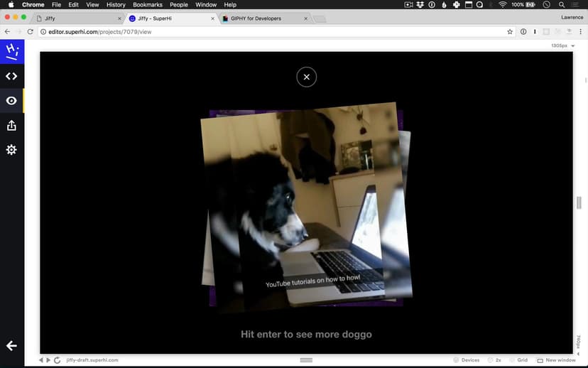
Task: Click the back arrow at the sidebar bottom
Action: coord(11,346)
